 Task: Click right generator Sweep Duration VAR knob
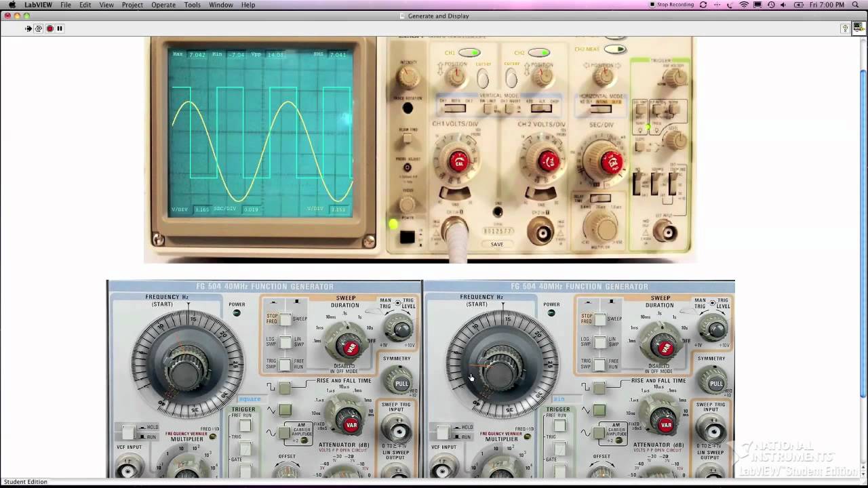tap(665, 348)
